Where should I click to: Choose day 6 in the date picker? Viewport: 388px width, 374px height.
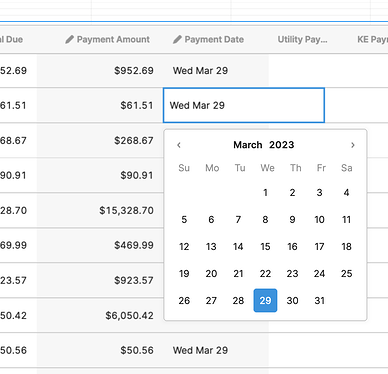click(211, 220)
